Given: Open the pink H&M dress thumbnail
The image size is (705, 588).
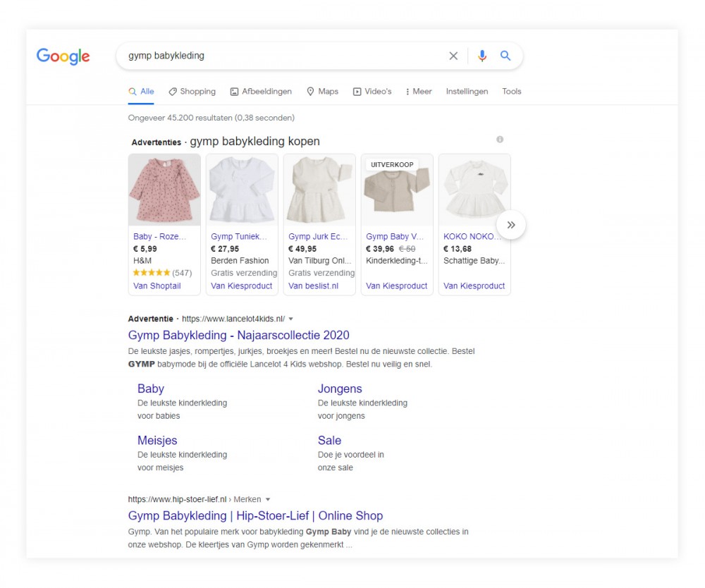Looking at the screenshot, I should point(164,190).
